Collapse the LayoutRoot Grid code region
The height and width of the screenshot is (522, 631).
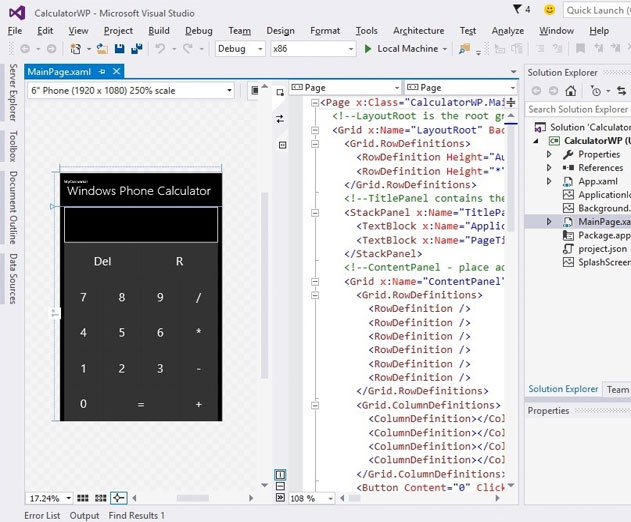(x=315, y=130)
